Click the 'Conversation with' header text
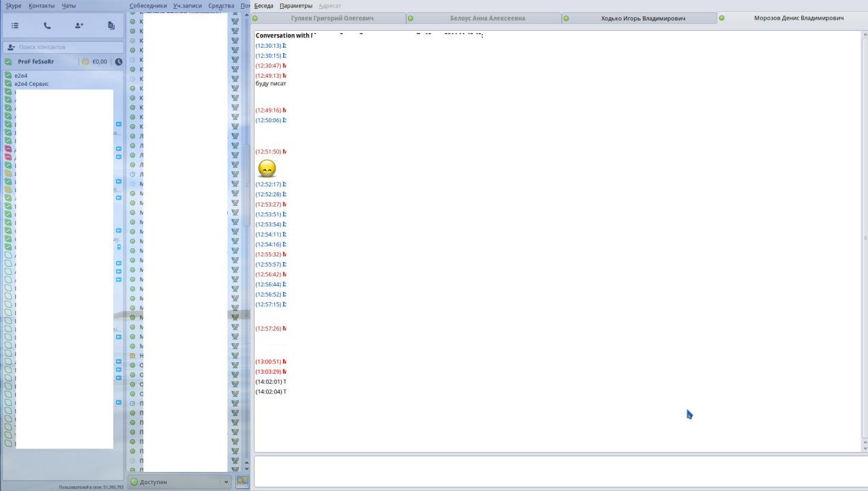Viewport: 868px width, 491px height. [x=282, y=35]
